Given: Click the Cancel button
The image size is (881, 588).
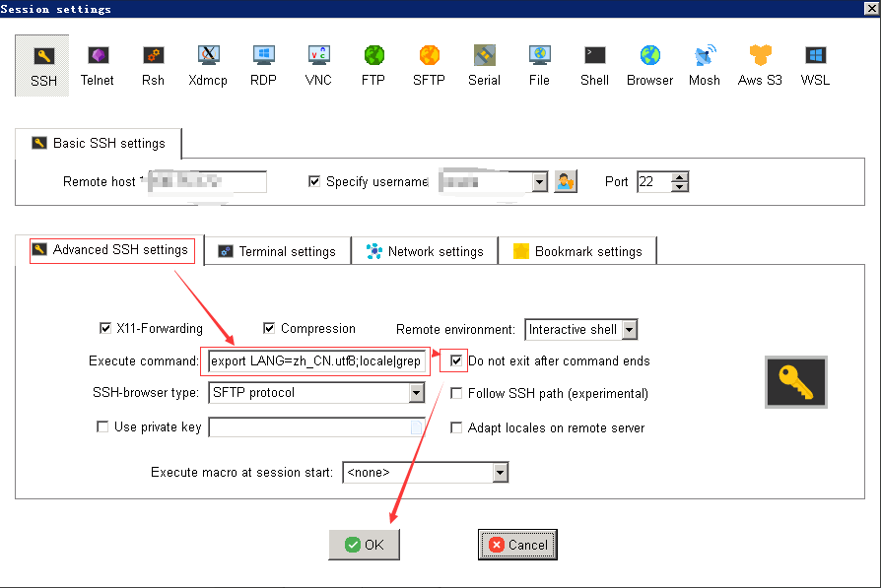Looking at the screenshot, I should pos(517,545).
